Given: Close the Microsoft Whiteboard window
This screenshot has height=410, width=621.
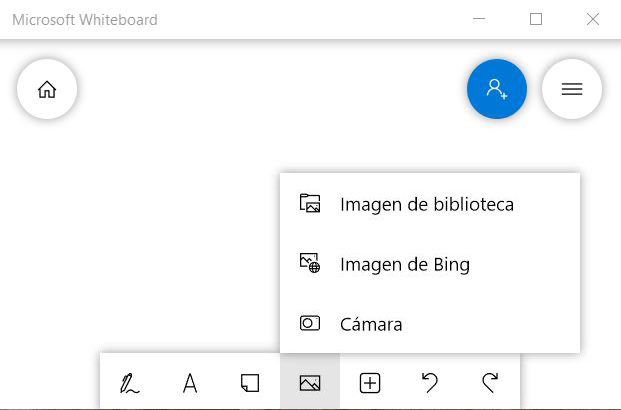Looking at the screenshot, I should [x=592, y=19].
